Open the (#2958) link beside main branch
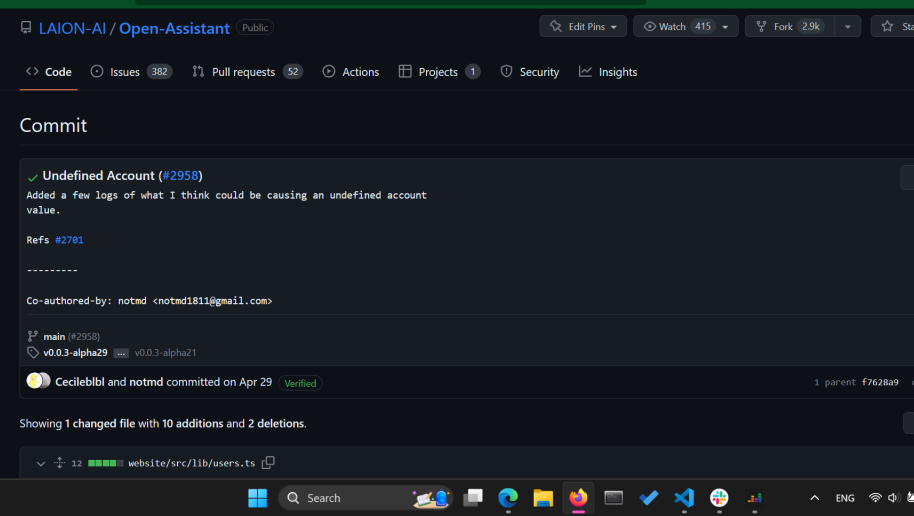The image size is (914, 516). [x=84, y=336]
